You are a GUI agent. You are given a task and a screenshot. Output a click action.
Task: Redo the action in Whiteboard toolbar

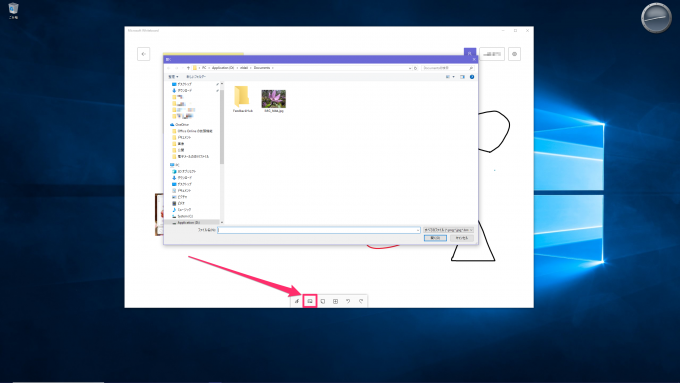coord(361,301)
